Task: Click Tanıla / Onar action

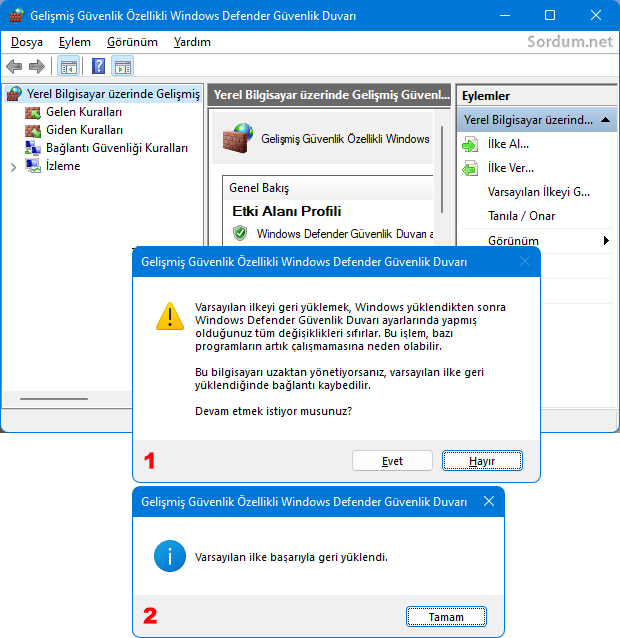Action: tap(521, 216)
